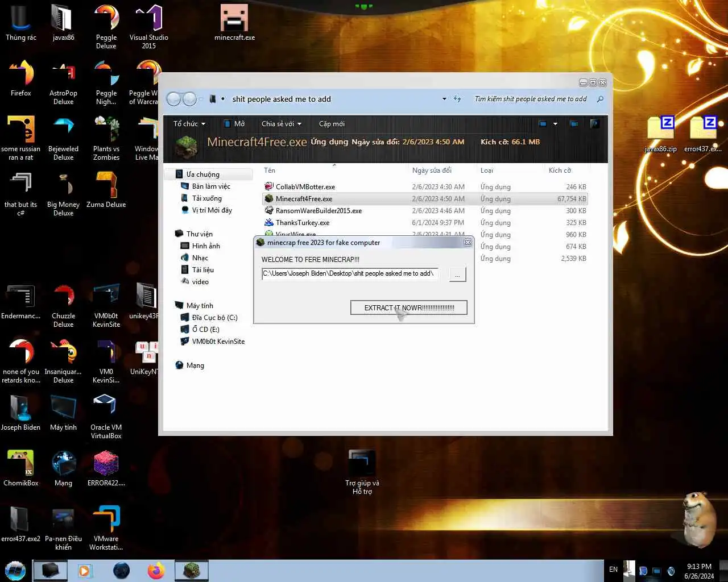Open the Joseph Biden user folder

(x=21, y=413)
